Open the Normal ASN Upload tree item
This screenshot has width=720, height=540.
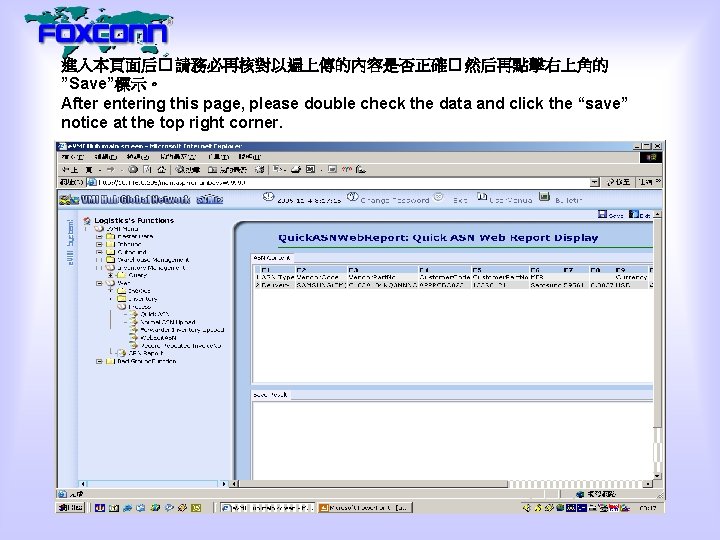tap(168, 322)
